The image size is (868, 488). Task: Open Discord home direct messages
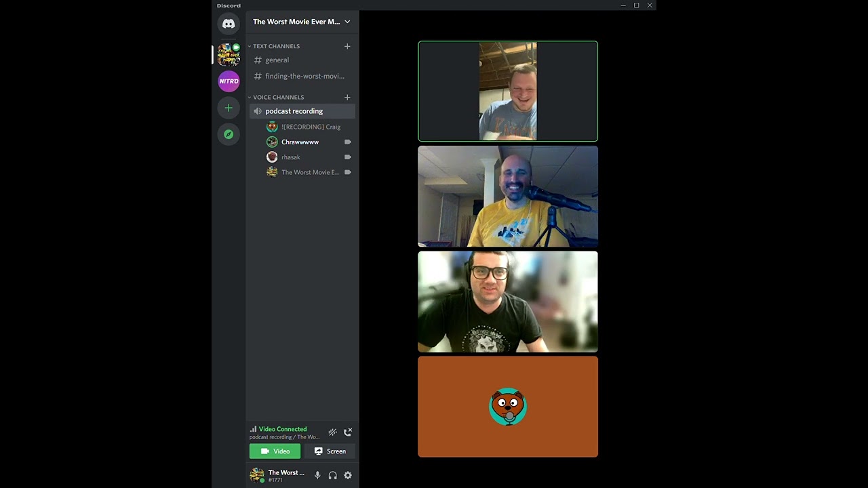pyautogui.click(x=229, y=24)
